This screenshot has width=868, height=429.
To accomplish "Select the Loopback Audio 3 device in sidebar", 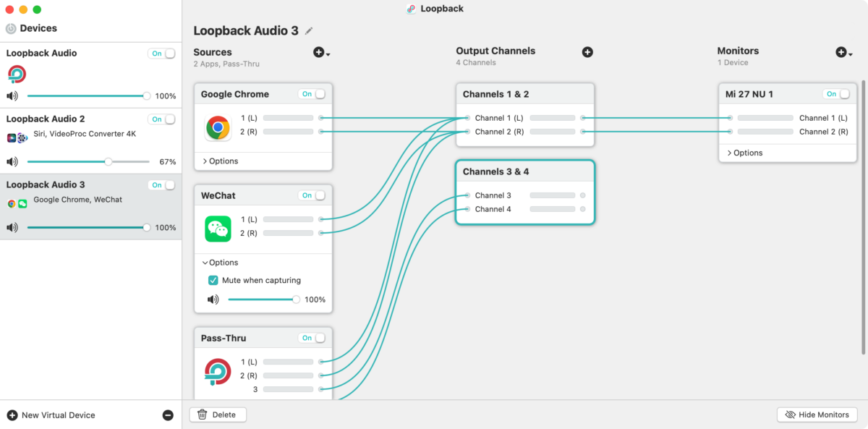I will pos(91,207).
